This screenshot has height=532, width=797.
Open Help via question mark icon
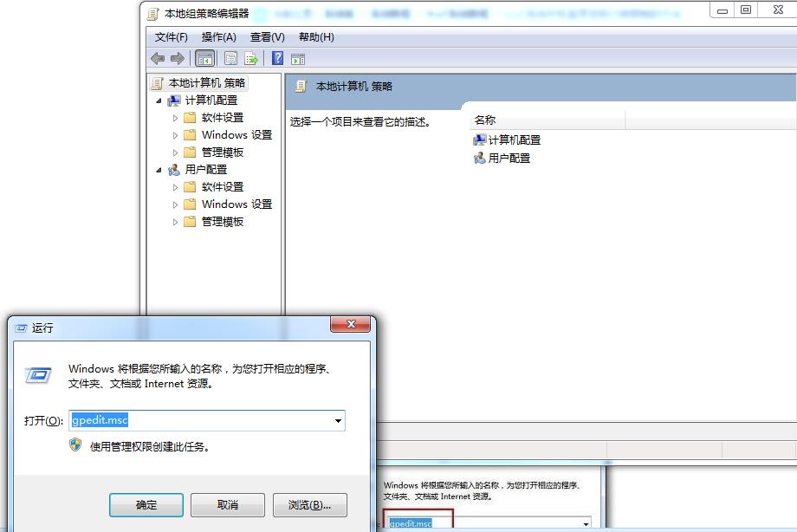[277, 58]
